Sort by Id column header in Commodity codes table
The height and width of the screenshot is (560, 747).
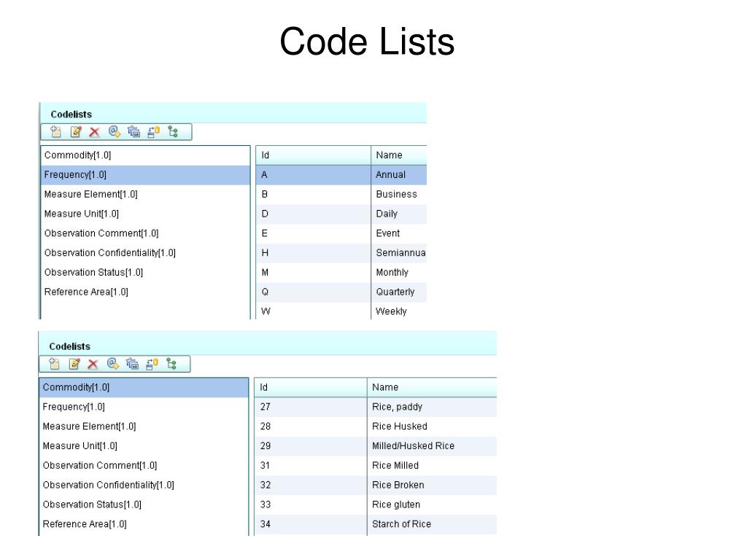pos(311,388)
